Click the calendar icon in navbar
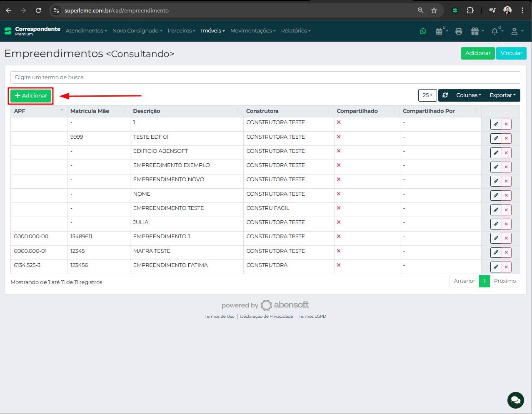The height and width of the screenshot is (414, 532). [x=439, y=31]
